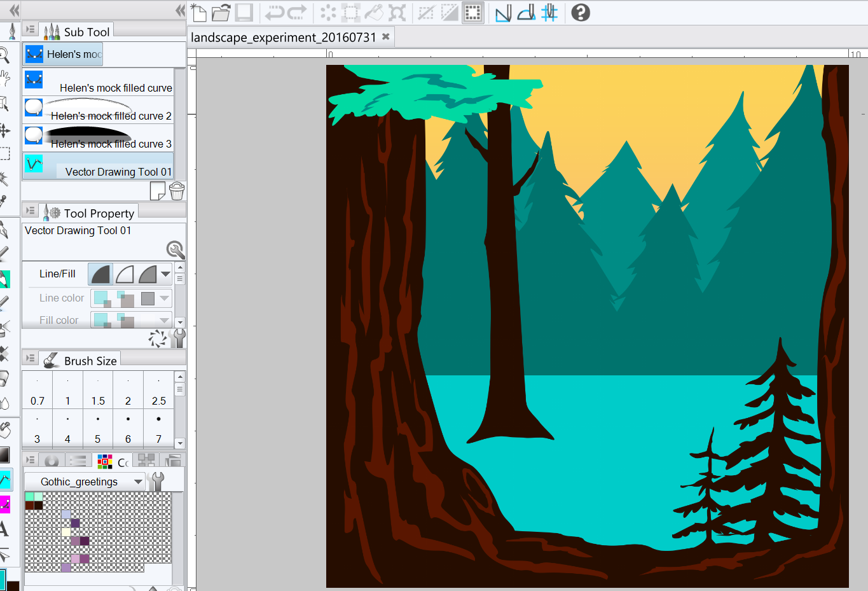Open the Sub Tool panel menu

(x=29, y=29)
